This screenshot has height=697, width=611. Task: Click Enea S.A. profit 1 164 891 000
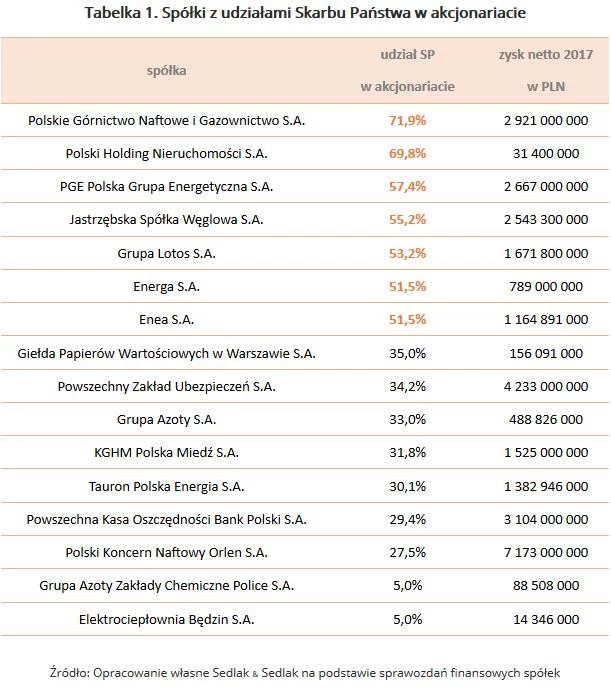pyautogui.click(x=540, y=320)
